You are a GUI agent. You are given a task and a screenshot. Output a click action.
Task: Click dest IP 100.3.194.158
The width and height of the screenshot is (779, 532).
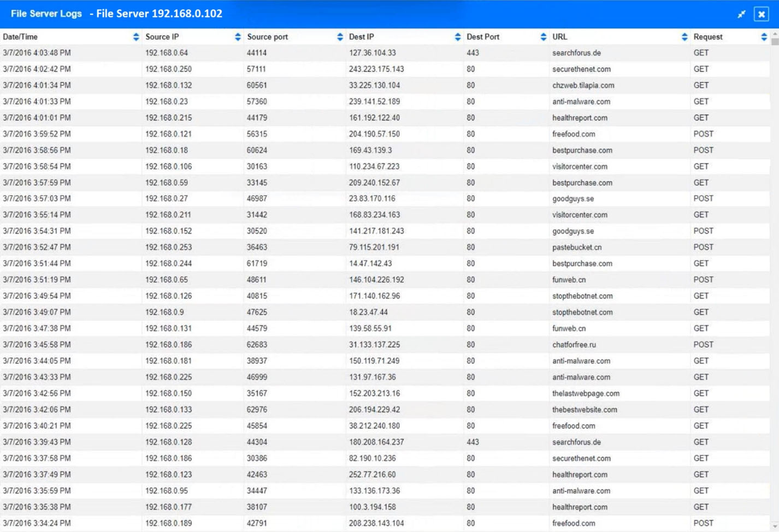[x=372, y=507]
